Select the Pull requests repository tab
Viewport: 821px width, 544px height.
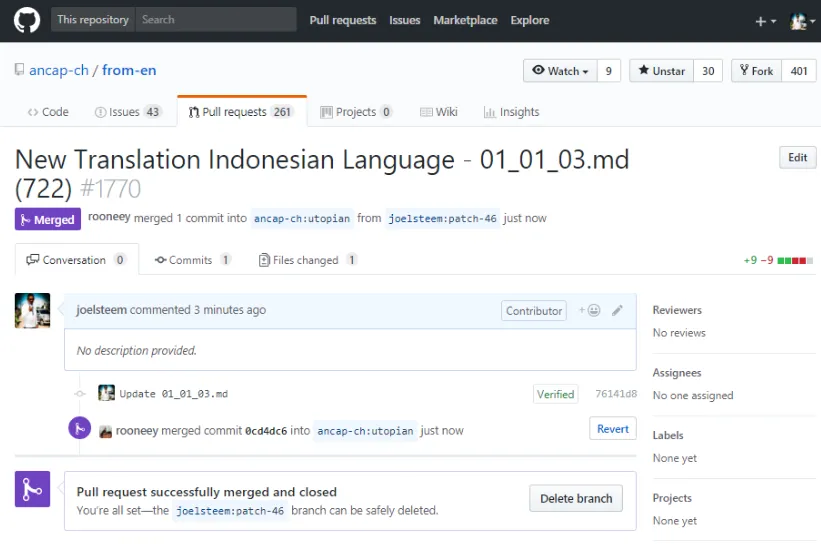pos(241,112)
